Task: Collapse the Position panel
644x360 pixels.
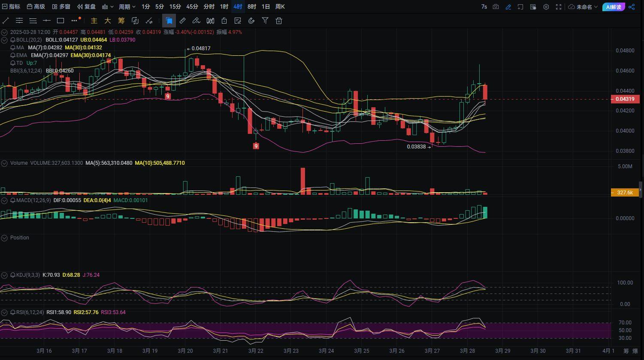Action: click(4, 238)
